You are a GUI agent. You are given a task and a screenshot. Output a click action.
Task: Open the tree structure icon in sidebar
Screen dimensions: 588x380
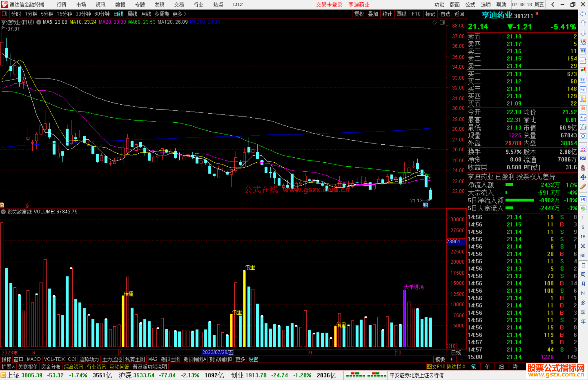(x=583, y=99)
